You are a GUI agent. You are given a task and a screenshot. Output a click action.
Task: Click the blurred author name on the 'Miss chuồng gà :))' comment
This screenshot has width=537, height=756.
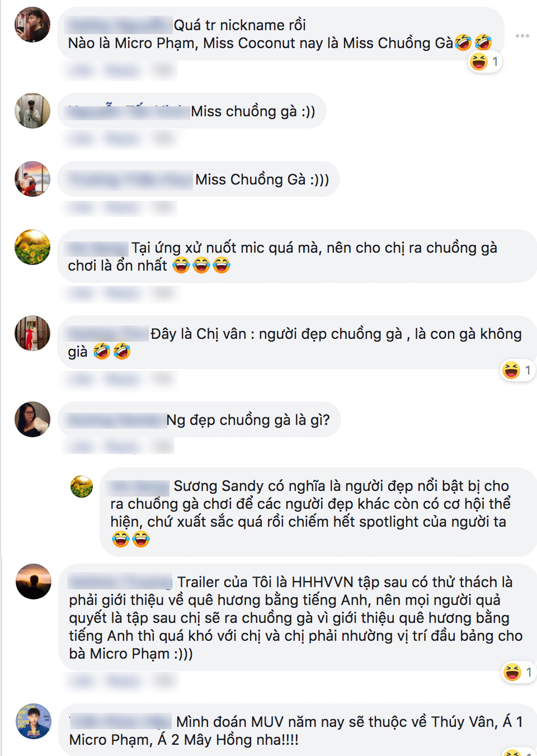(129, 111)
